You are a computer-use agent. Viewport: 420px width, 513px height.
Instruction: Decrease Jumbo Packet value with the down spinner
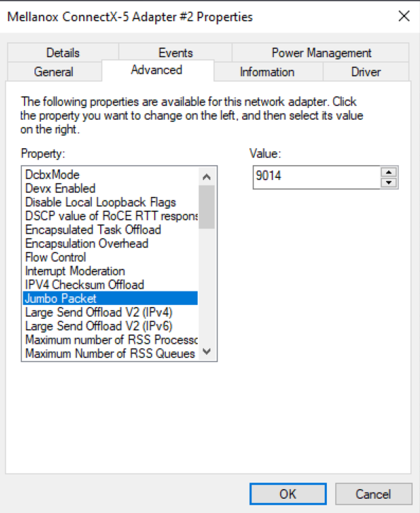click(x=388, y=183)
